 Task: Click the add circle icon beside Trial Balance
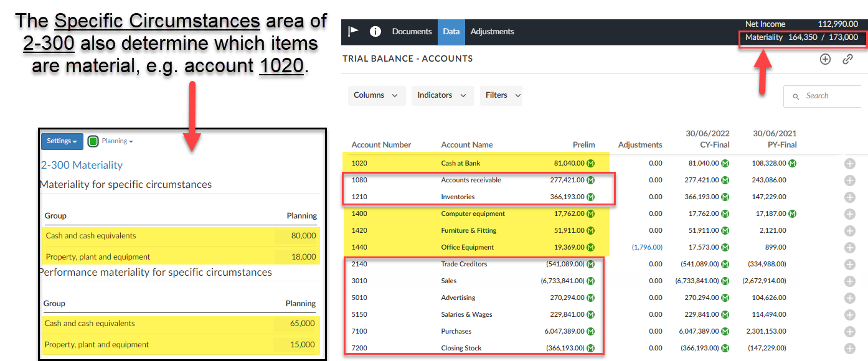coord(825,59)
